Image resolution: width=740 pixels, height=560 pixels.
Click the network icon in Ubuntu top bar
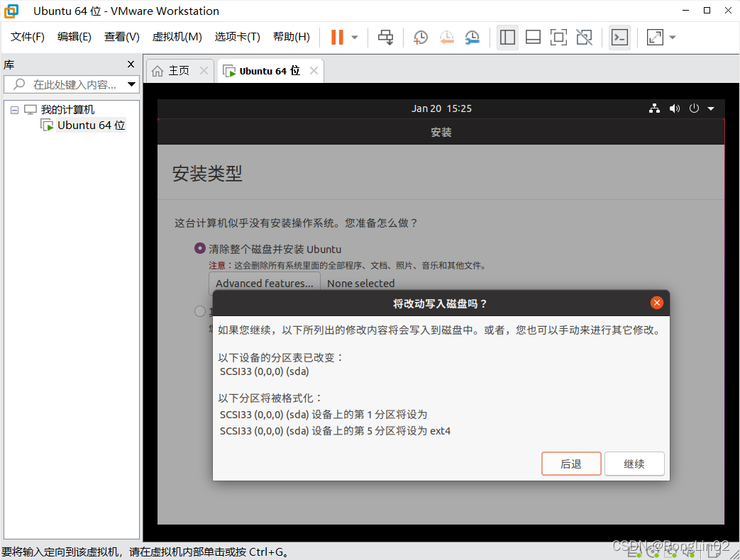[655, 108]
